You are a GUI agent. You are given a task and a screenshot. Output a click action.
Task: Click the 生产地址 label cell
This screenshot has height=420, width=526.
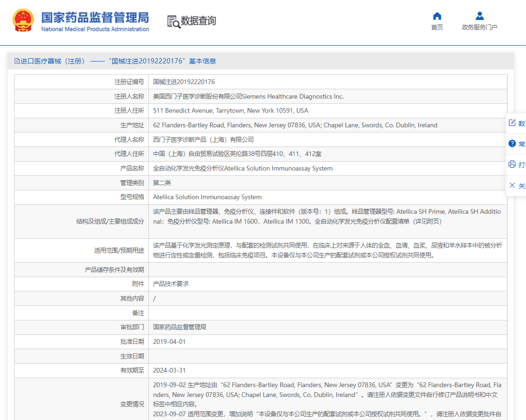[82, 125]
